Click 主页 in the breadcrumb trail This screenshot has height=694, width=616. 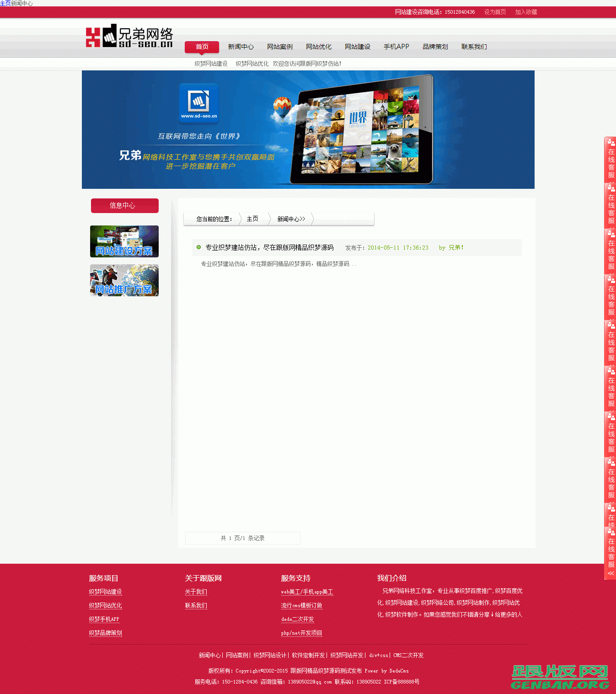click(252, 219)
